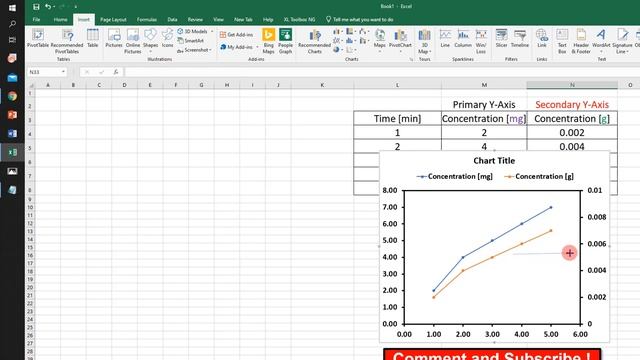Click the Tell me what you want to do box

360,20
